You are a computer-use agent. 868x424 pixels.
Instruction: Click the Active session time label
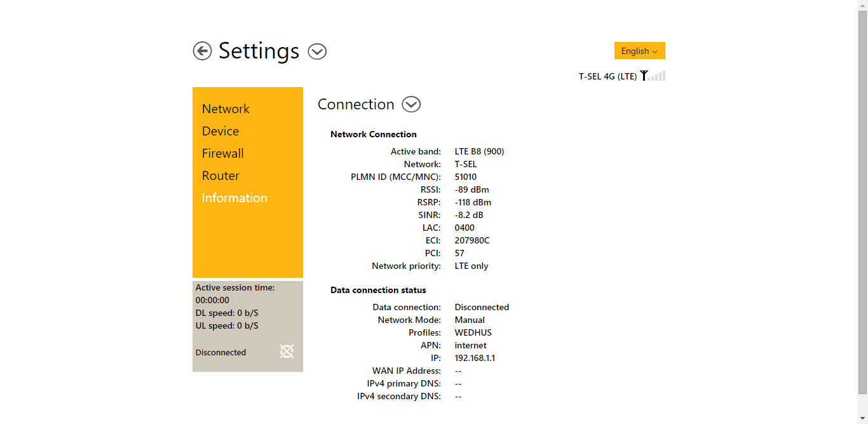pos(234,287)
